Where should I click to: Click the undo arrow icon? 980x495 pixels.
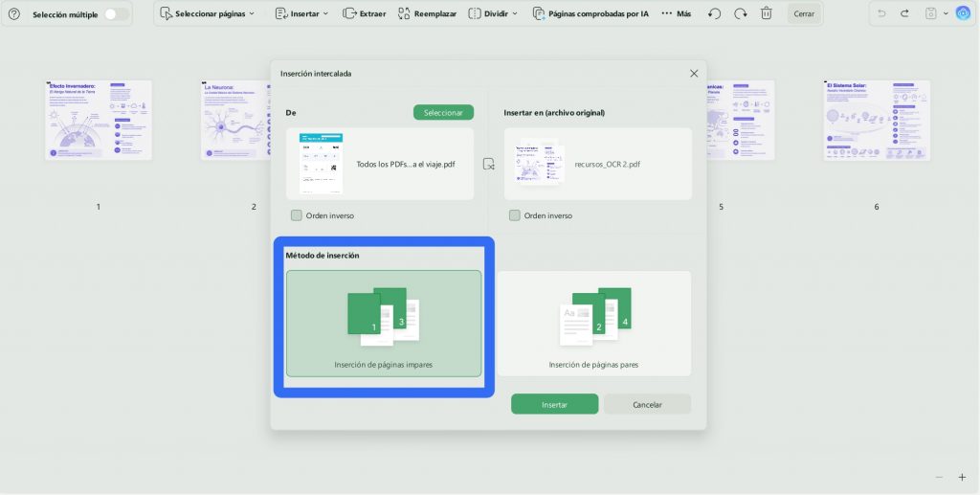(x=881, y=13)
